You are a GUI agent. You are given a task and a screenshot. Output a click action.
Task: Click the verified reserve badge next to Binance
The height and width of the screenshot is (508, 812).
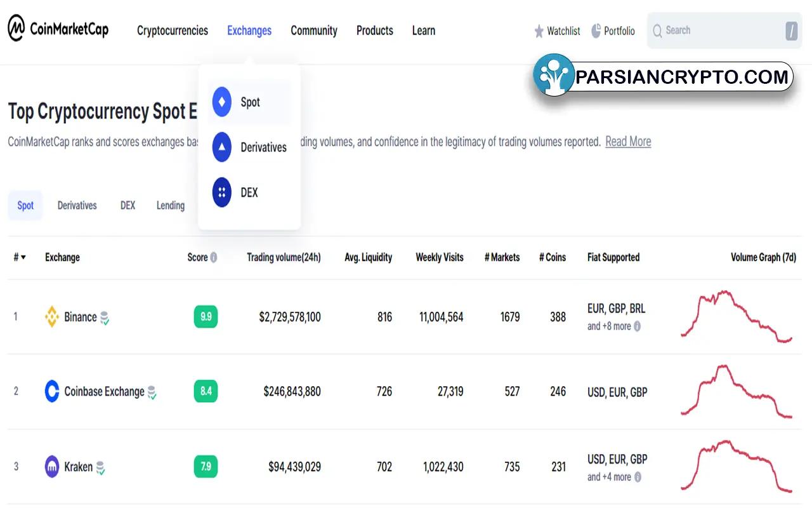105,318
